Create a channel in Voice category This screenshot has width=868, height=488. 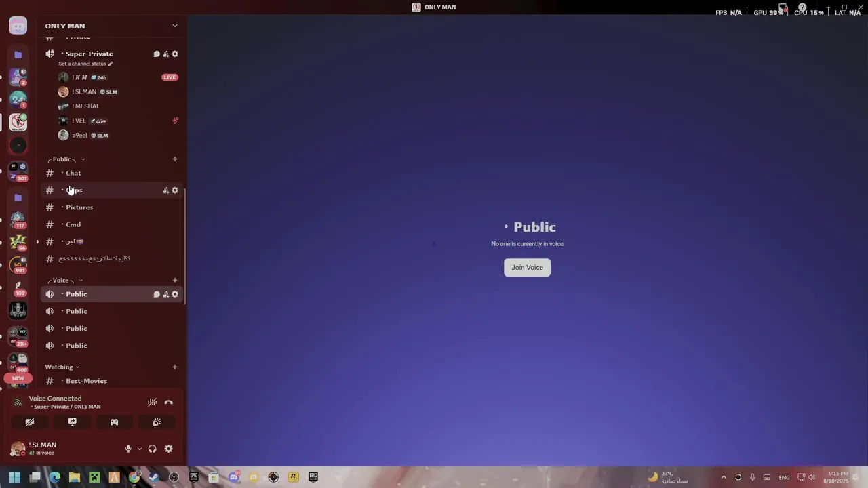(x=174, y=281)
